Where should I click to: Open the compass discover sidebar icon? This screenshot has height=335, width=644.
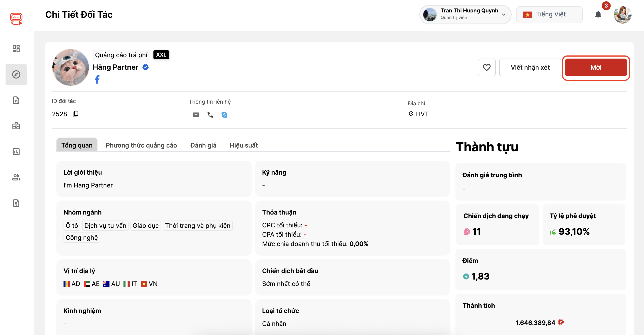point(16,75)
